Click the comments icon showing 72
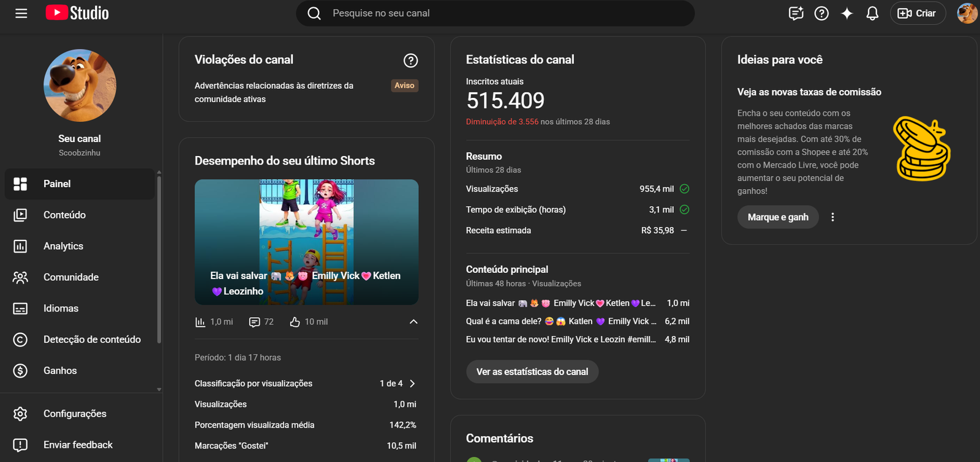 [254, 322]
